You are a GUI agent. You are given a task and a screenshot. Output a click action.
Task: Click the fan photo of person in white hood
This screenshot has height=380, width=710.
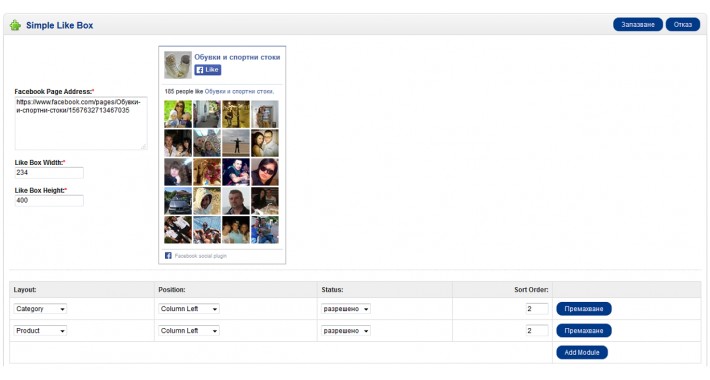[x=207, y=201]
